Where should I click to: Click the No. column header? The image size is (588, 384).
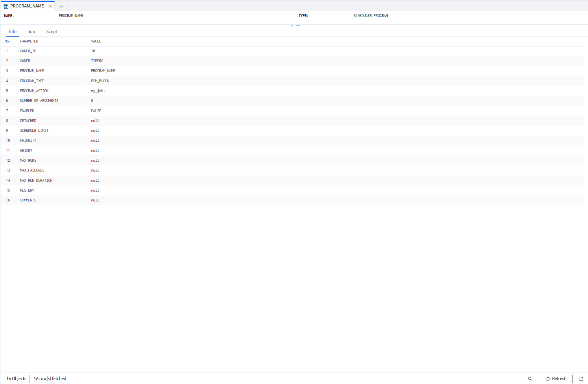[x=7, y=41]
